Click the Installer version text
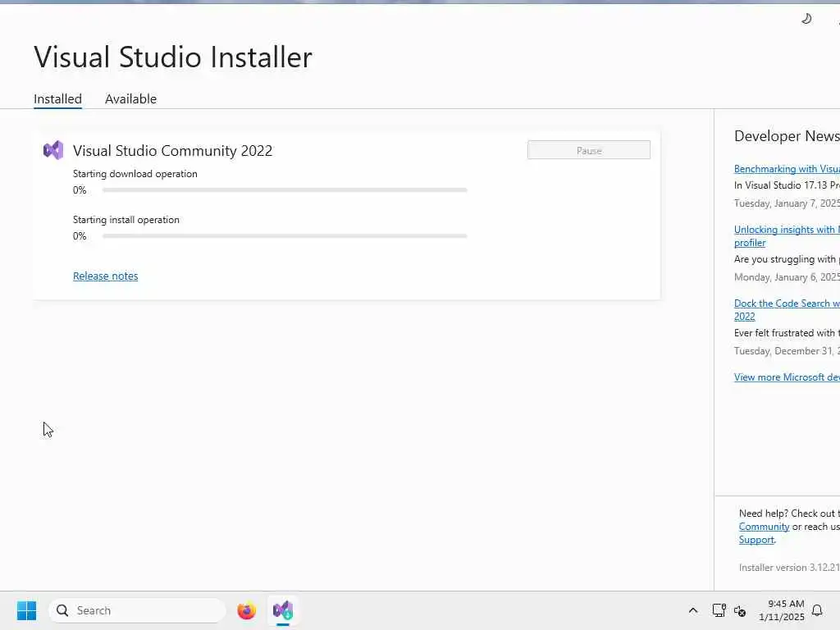 pyautogui.click(x=789, y=568)
